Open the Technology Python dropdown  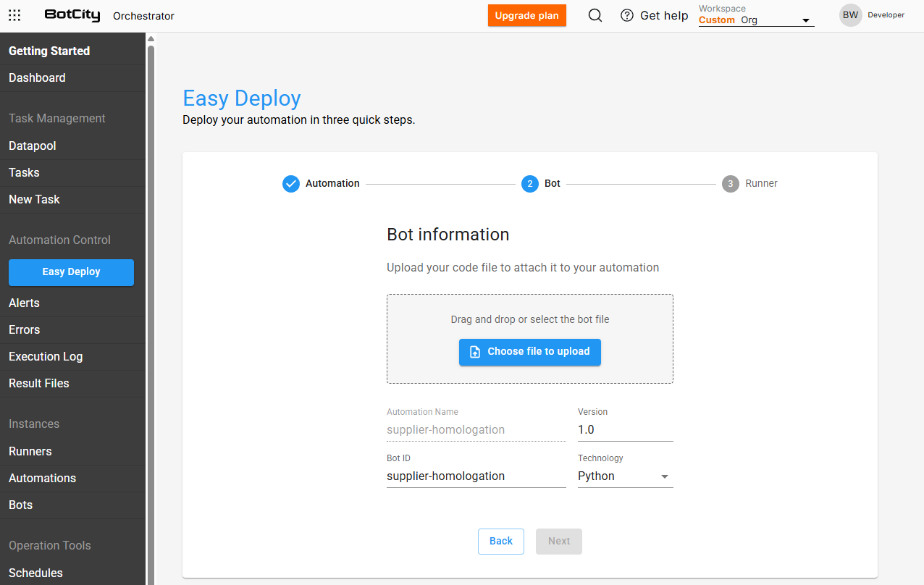(x=626, y=476)
